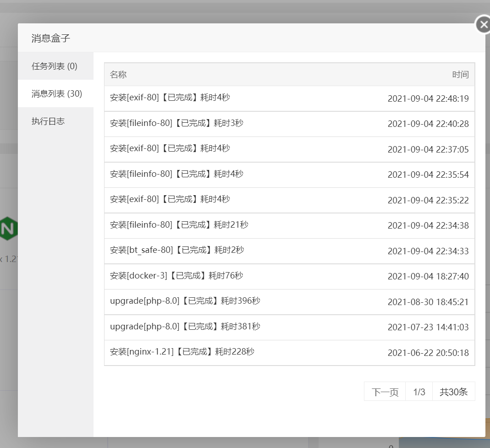This screenshot has width=490, height=448.
Task: Click timestamp 2021-06-22 20:50:18
Action: tap(428, 353)
